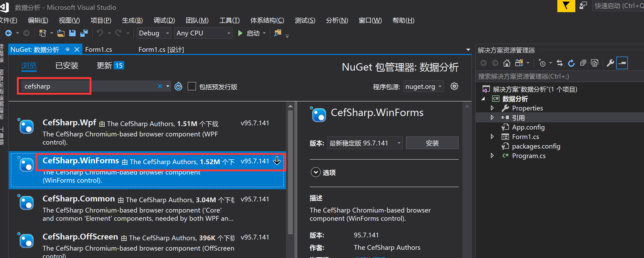The height and width of the screenshot is (258, 644).
Task: Select the CefSharp.Common package
Action: point(147,208)
